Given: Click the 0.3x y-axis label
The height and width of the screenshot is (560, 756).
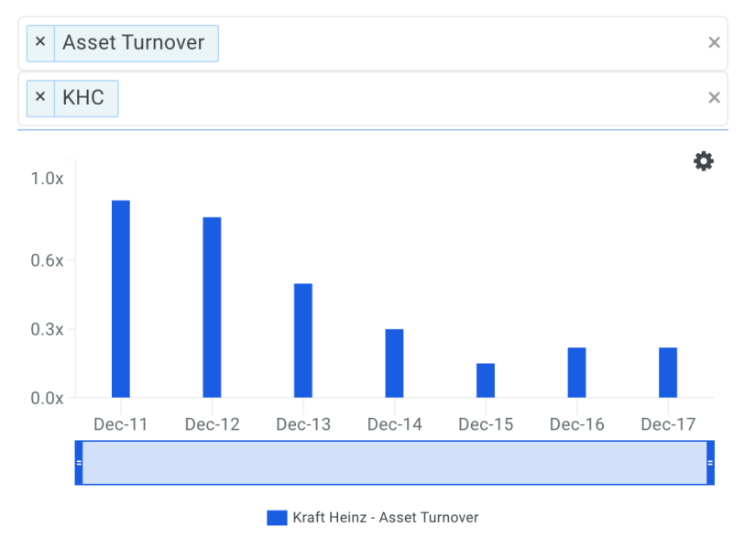Looking at the screenshot, I should click(47, 330).
